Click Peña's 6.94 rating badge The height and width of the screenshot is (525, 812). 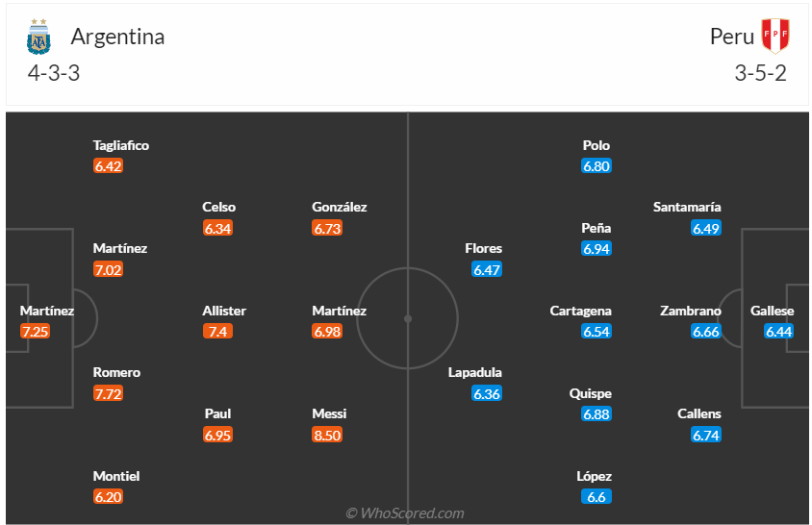[x=596, y=249]
